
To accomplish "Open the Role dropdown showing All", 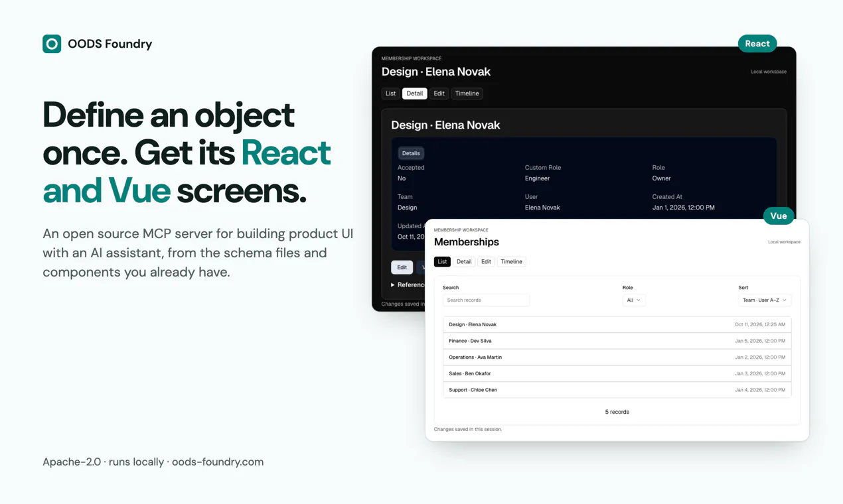I will (634, 300).
